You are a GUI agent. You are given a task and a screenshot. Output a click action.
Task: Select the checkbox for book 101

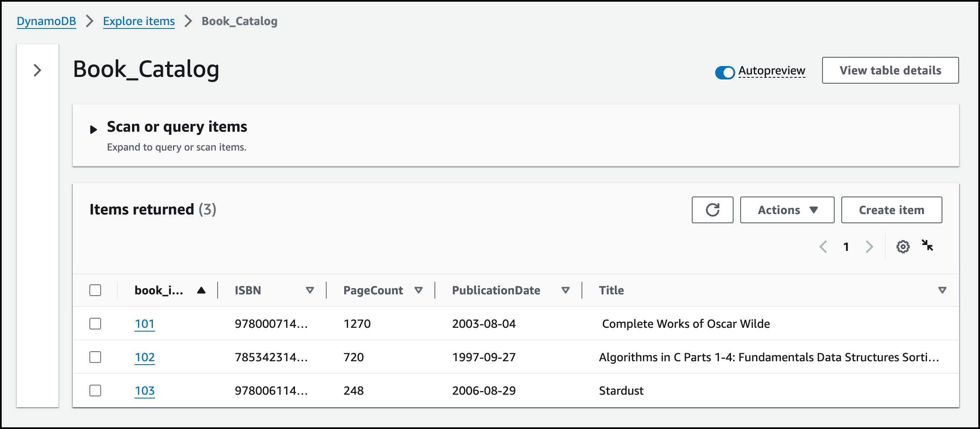point(95,324)
